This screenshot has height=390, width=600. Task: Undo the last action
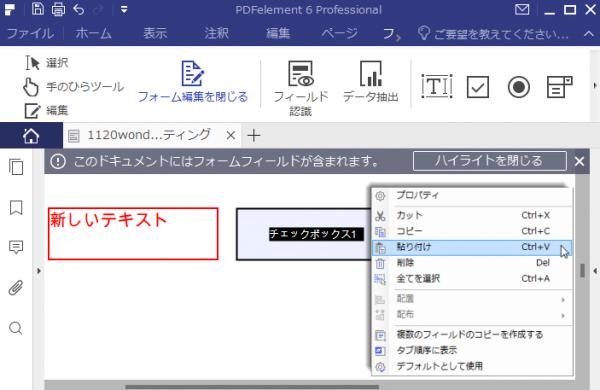pos(79,9)
